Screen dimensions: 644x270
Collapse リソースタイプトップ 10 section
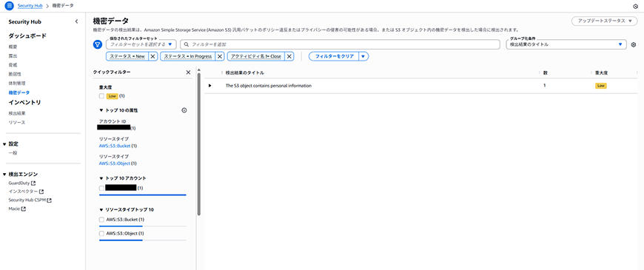pyautogui.click(x=101, y=209)
